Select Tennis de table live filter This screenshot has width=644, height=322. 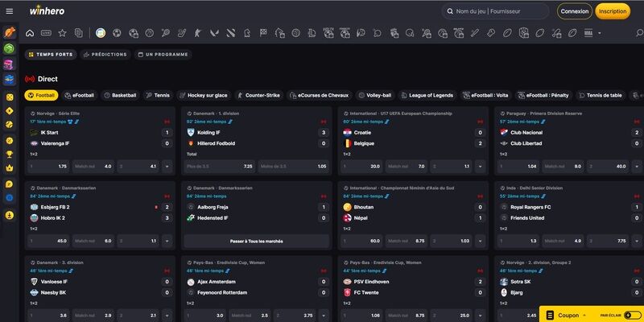coord(601,95)
